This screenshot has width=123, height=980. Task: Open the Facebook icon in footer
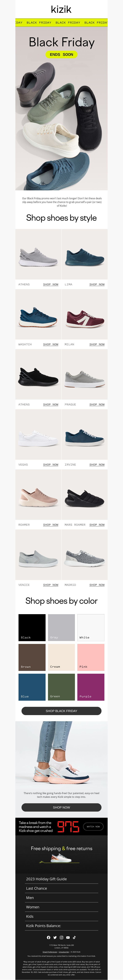click(x=48, y=937)
